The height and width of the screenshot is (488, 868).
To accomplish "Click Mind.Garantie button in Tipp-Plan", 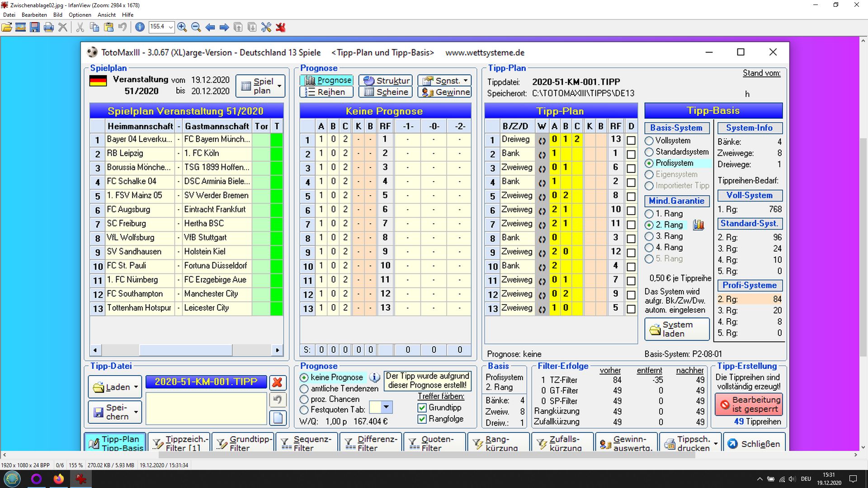I will [677, 201].
